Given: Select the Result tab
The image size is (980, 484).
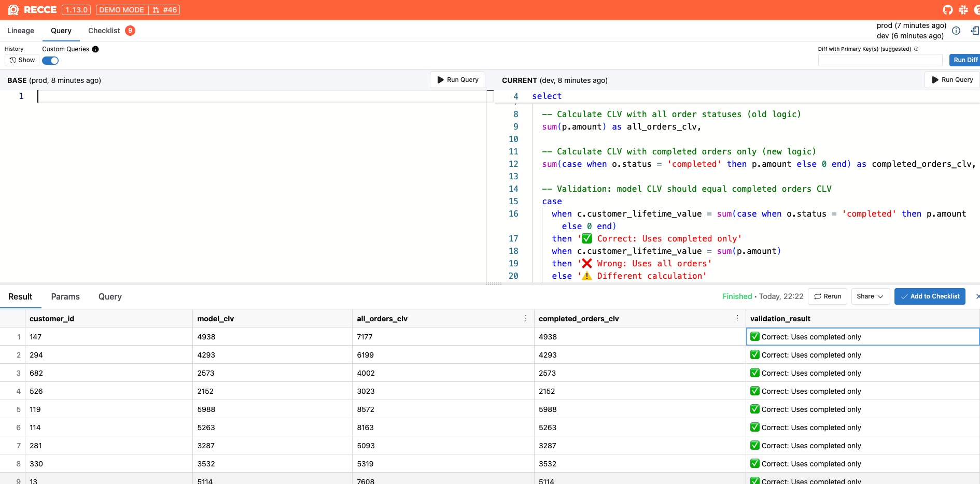Looking at the screenshot, I should [x=20, y=296].
